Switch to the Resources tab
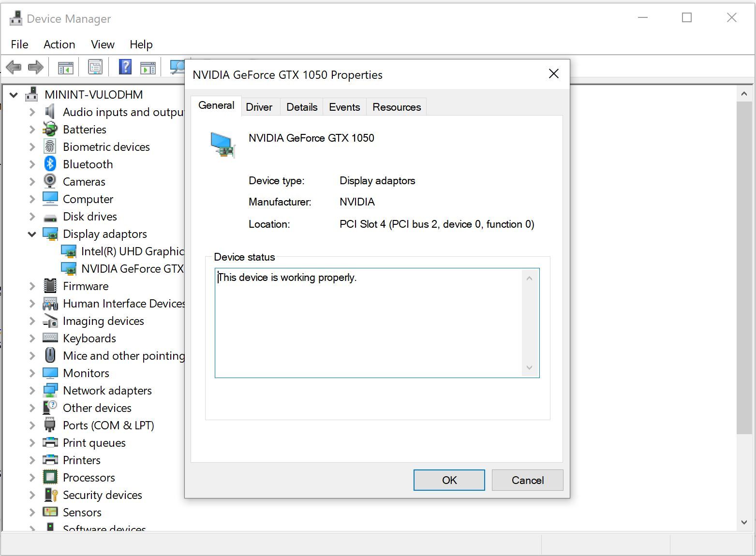 click(x=397, y=107)
